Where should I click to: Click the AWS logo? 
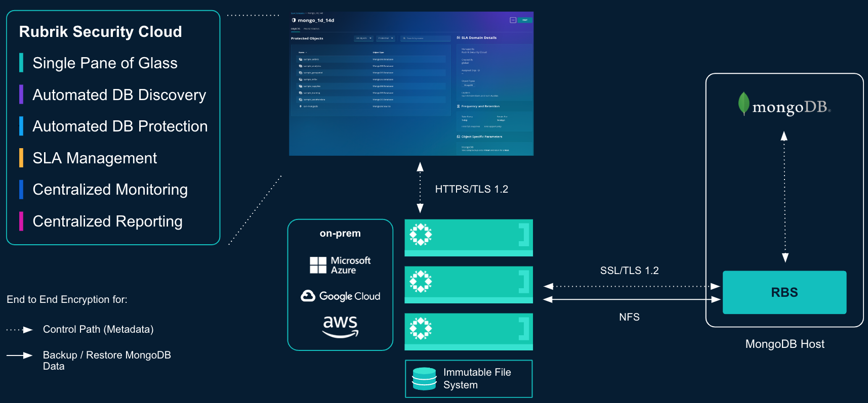341,327
